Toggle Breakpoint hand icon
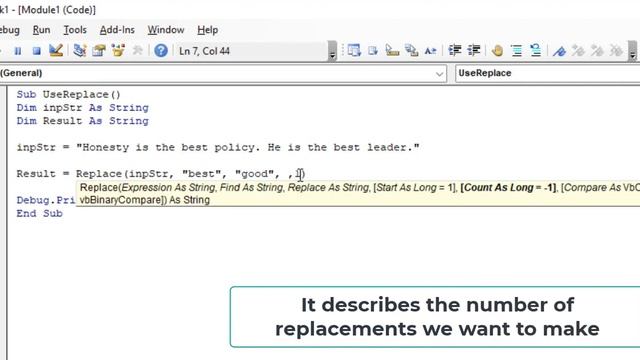The image size is (640, 360). pyautogui.click(x=497, y=51)
